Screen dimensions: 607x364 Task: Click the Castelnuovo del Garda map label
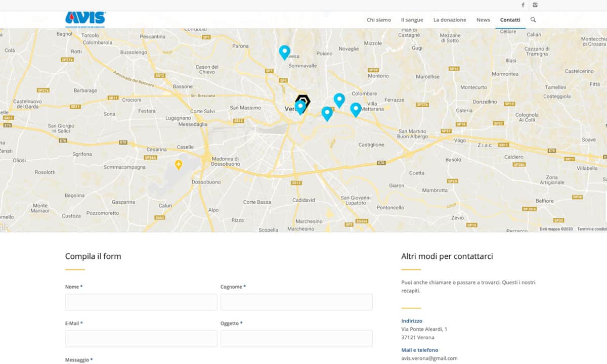27,104
